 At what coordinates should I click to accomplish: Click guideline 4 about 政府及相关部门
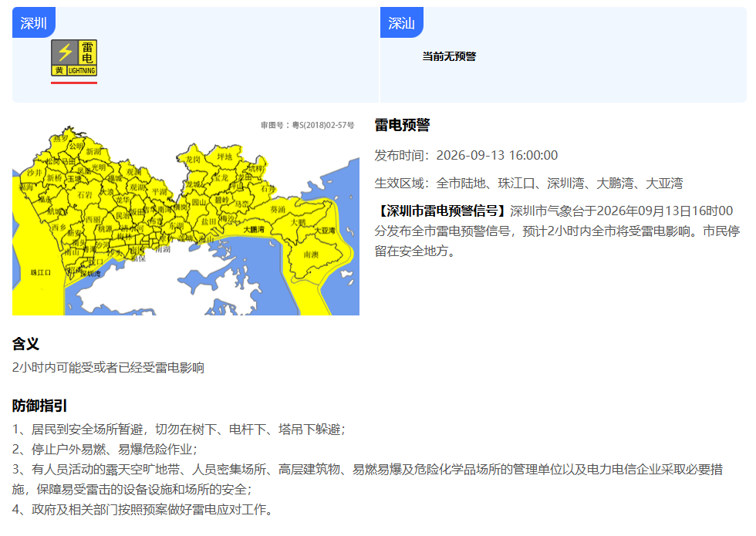[144, 510]
